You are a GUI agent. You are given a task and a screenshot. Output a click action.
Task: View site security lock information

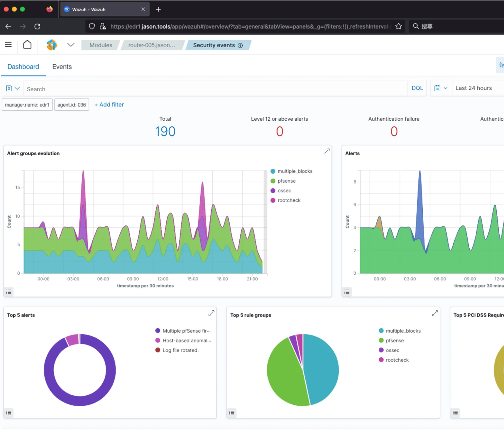(x=103, y=26)
